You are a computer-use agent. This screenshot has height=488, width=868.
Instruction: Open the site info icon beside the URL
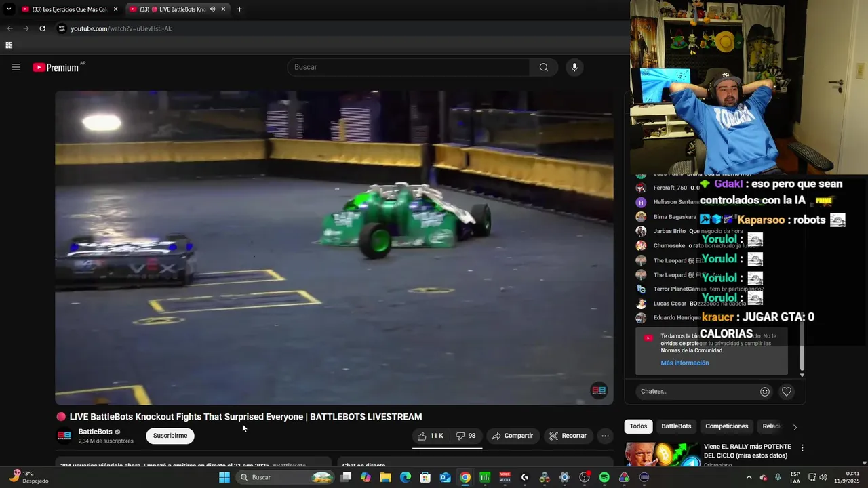tap(62, 28)
